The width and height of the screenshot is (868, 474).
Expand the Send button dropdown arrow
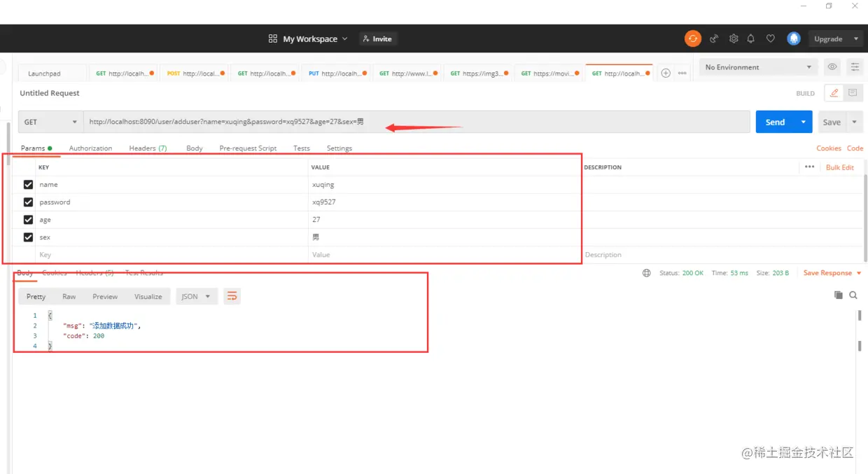804,122
